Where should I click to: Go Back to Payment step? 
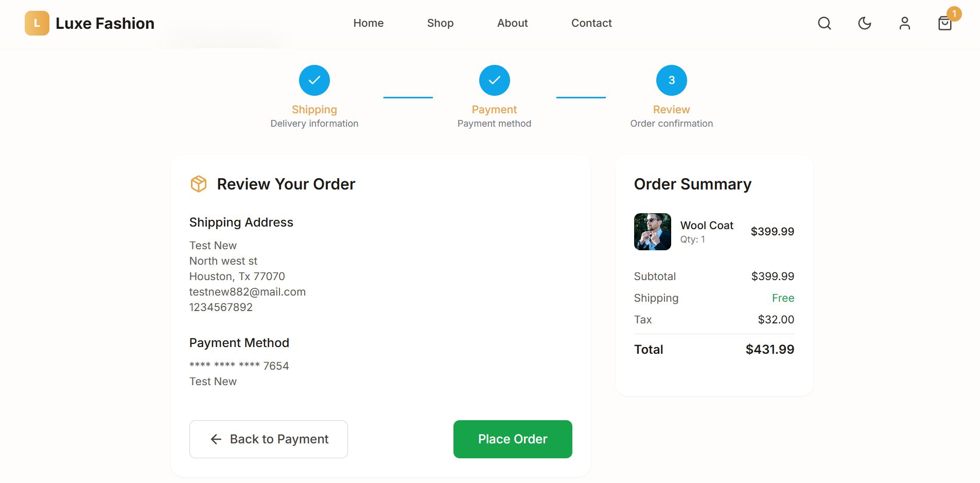[269, 439]
